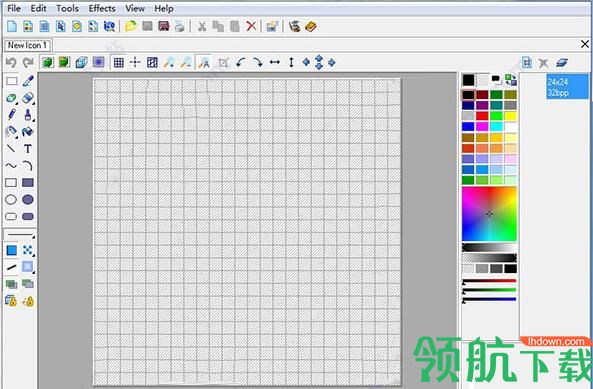Close the New Icon 1 document tab
Image resolution: width=593 pixels, height=389 pixels.
pyautogui.click(x=585, y=44)
